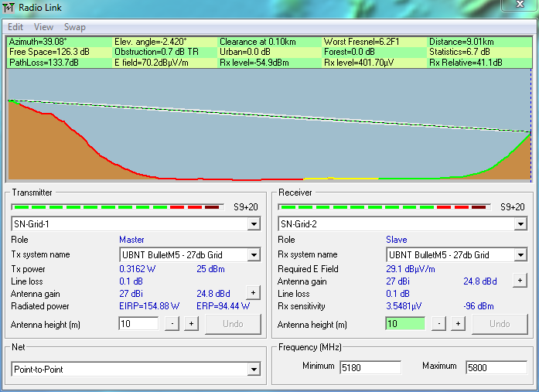Expand the Point-to-Point net dropdown
Viewport: 539px width, 392px height.
(254, 370)
